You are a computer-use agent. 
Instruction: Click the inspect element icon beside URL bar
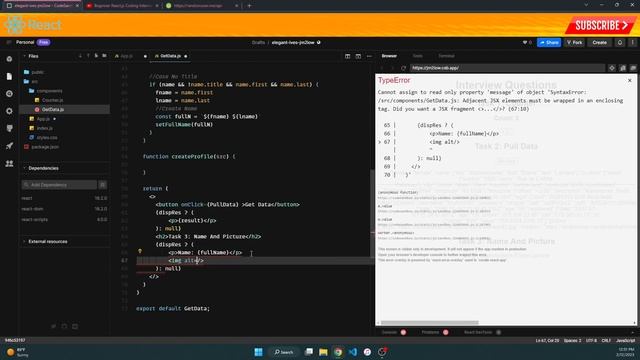tap(612, 68)
